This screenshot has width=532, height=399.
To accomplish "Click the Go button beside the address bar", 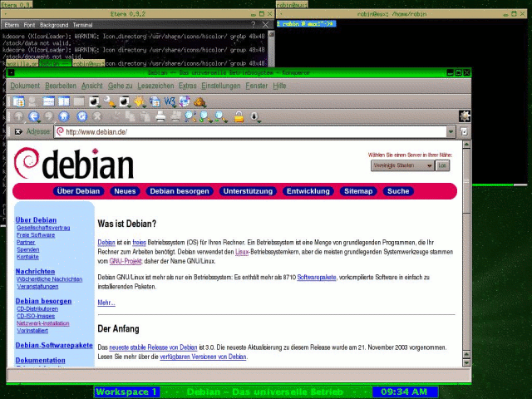I will (x=464, y=131).
